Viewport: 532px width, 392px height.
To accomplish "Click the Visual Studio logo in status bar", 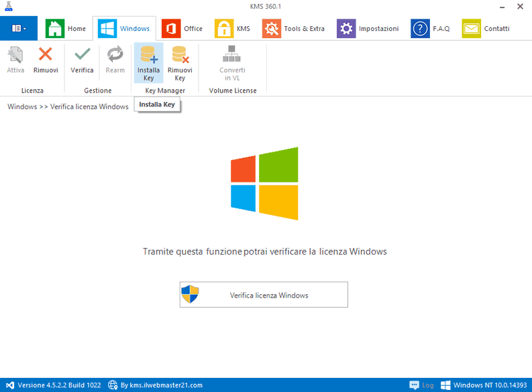I will click(x=10, y=385).
